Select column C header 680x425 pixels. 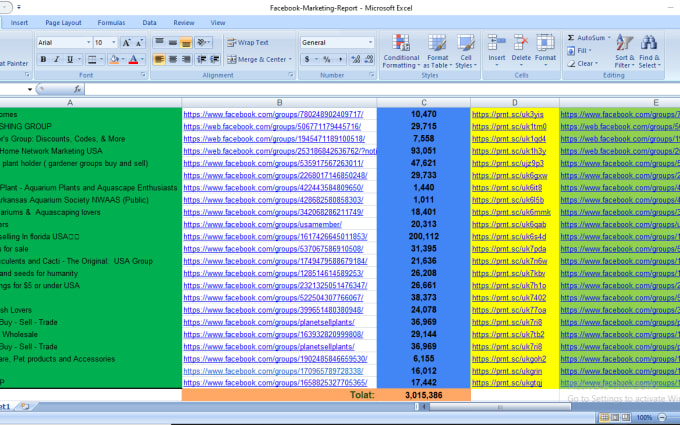(424, 103)
